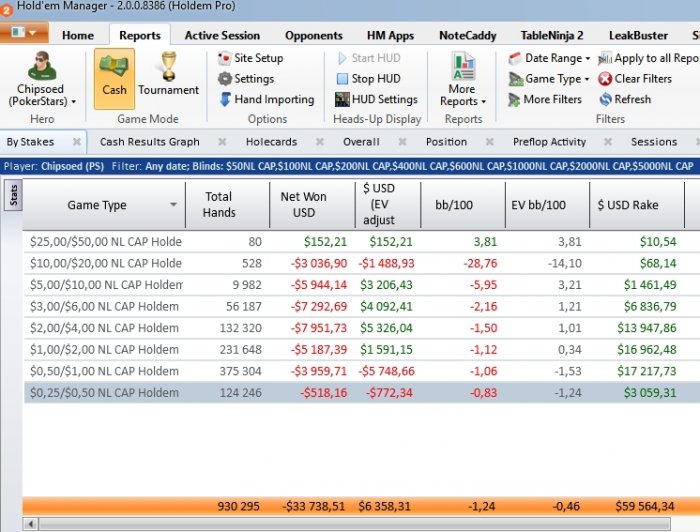The width and height of the screenshot is (700, 532).
Task: Select Cash game mode
Action: pyautogui.click(x=114, y=79)
